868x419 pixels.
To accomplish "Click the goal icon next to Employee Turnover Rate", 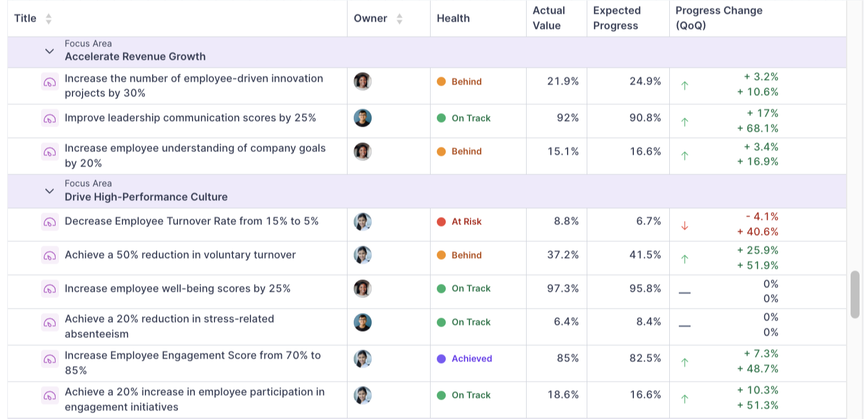I will coord(49,222).
